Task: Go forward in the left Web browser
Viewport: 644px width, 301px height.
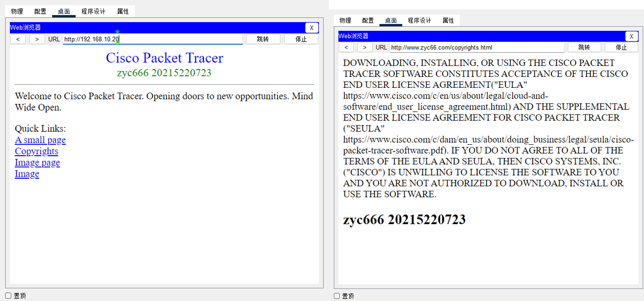Action: pyautogui.click(x=37, y=39)
